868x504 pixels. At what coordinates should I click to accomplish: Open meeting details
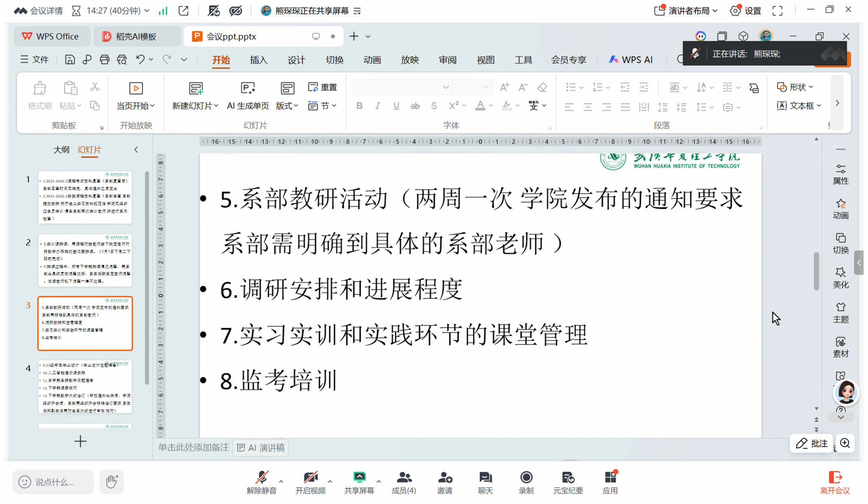(x=39, y=11)
